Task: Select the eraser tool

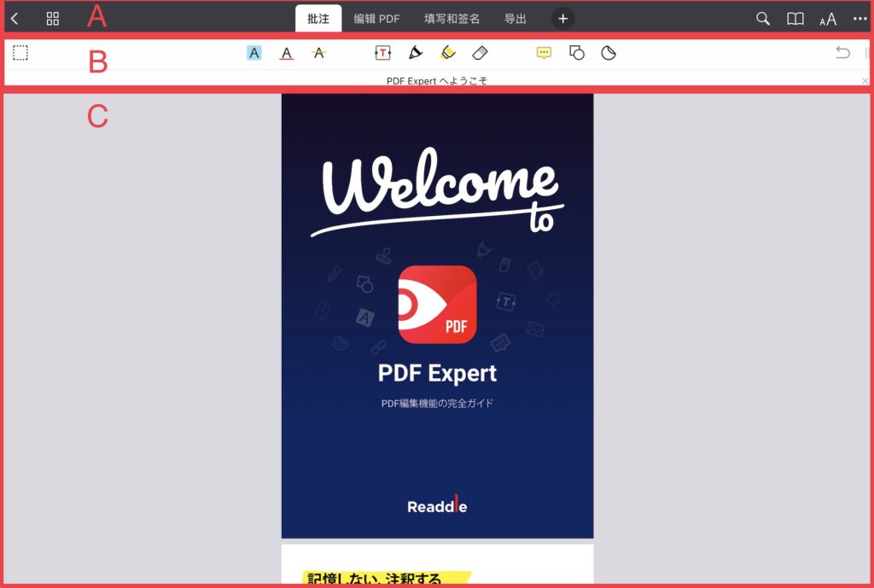Action: click(x=480, y=53)
